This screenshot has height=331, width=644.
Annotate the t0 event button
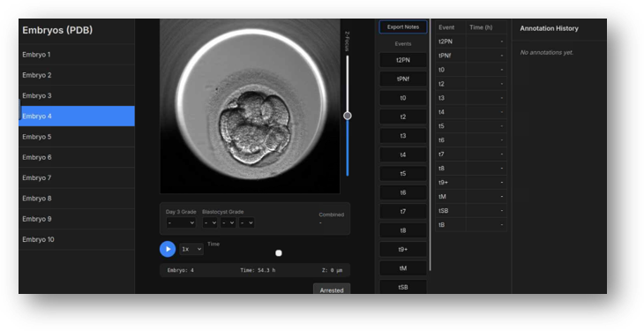(403, 98)
